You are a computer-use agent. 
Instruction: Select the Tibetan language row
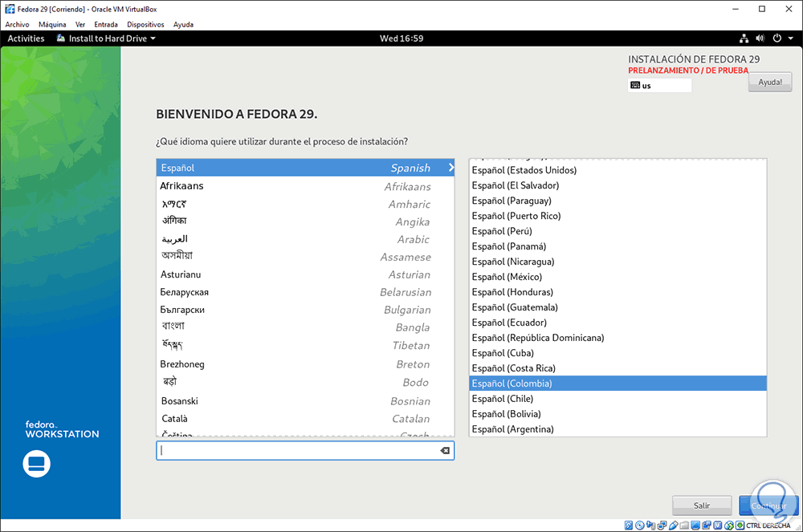click(305, 345)
